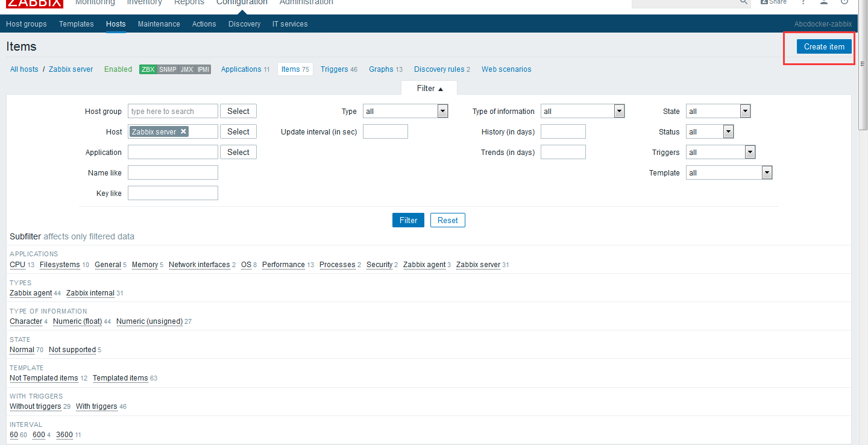Click the Enabled status link
This screenshot has width=868, height=445.
118,69
